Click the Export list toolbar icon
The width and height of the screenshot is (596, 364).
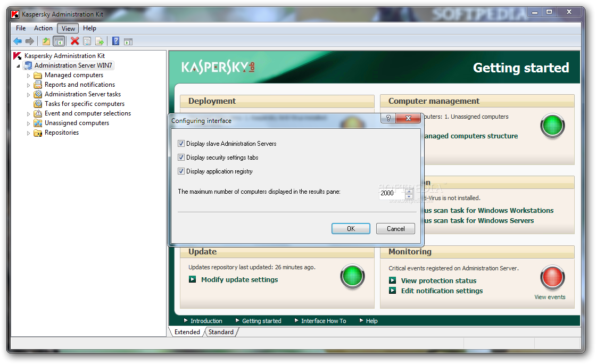[99, 41]
